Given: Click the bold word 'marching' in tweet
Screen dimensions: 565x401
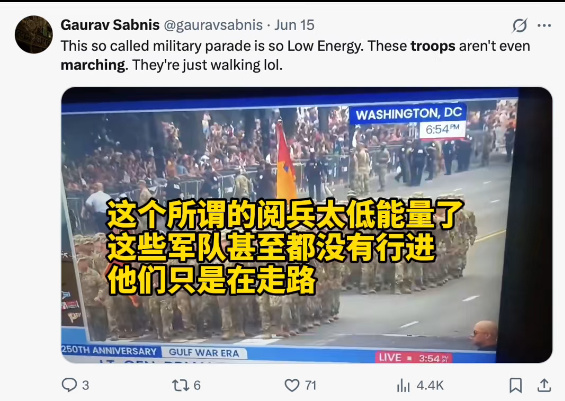Looking at the screenshot, I should pos(94,65).
